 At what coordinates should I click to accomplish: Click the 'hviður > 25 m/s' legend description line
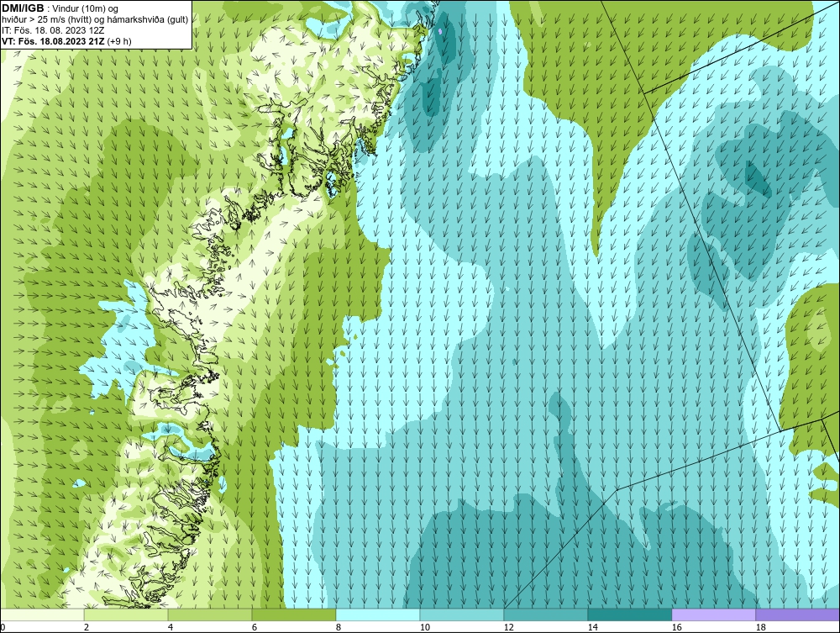pyautogui.click(x=95, y=20)
